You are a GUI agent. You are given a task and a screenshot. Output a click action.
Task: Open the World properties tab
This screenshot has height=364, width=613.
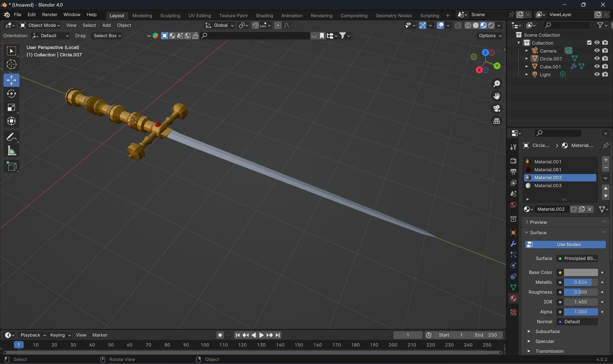pyautogui.click(x=513, y=205)
